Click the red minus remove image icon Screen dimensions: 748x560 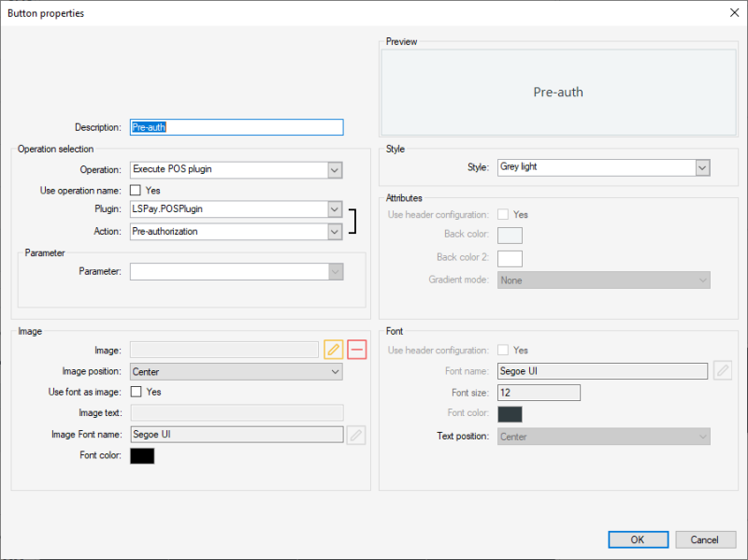(357, 350)
